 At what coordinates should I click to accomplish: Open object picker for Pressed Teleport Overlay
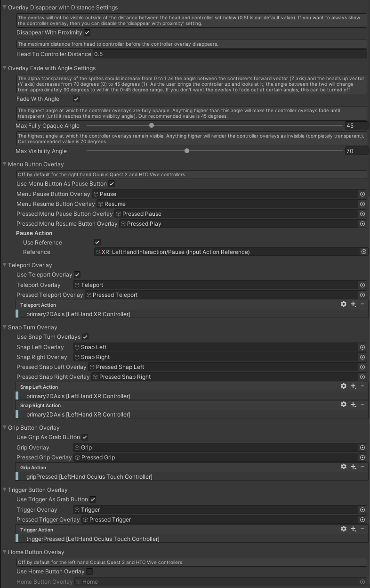[362, 295]
